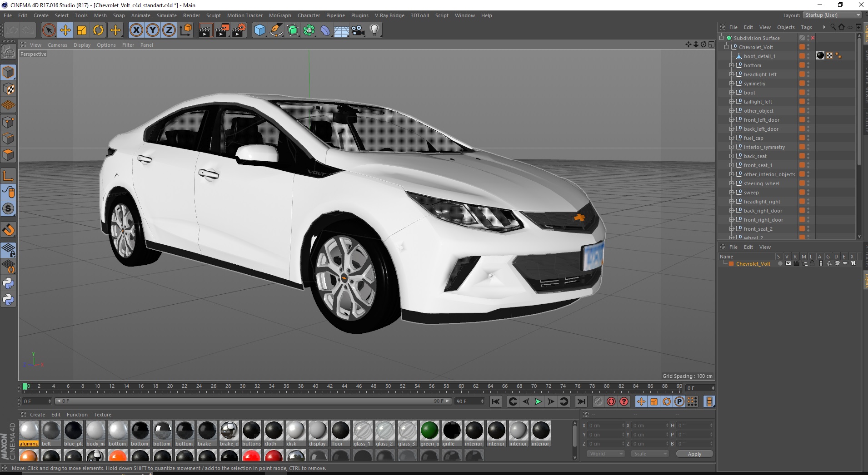Open the Layout dropdown Startup (User)
This screenshot has height=475, width=868.
point(832,15)
